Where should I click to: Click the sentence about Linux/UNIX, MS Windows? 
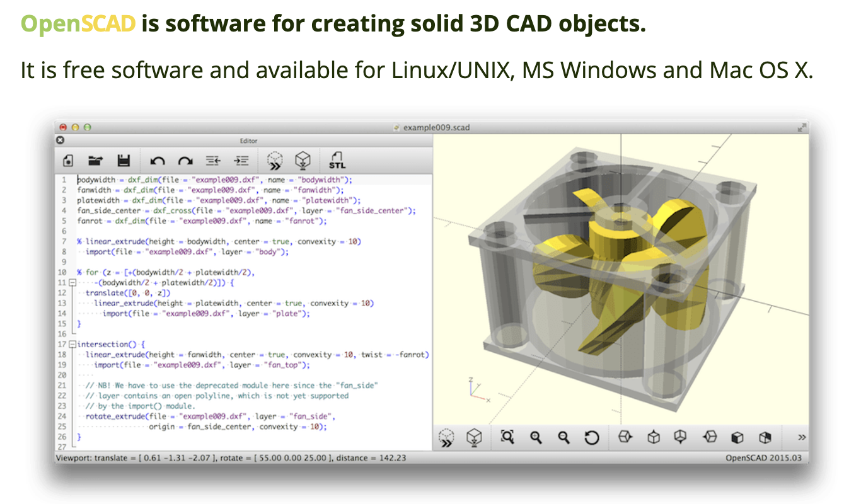pyautogui.click(x=417, y=69)
